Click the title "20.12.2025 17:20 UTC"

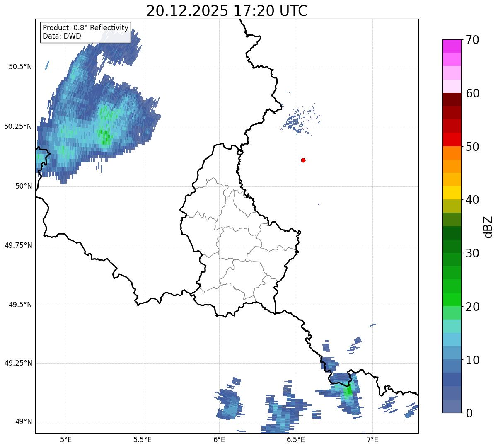click(x=227, y=11)
